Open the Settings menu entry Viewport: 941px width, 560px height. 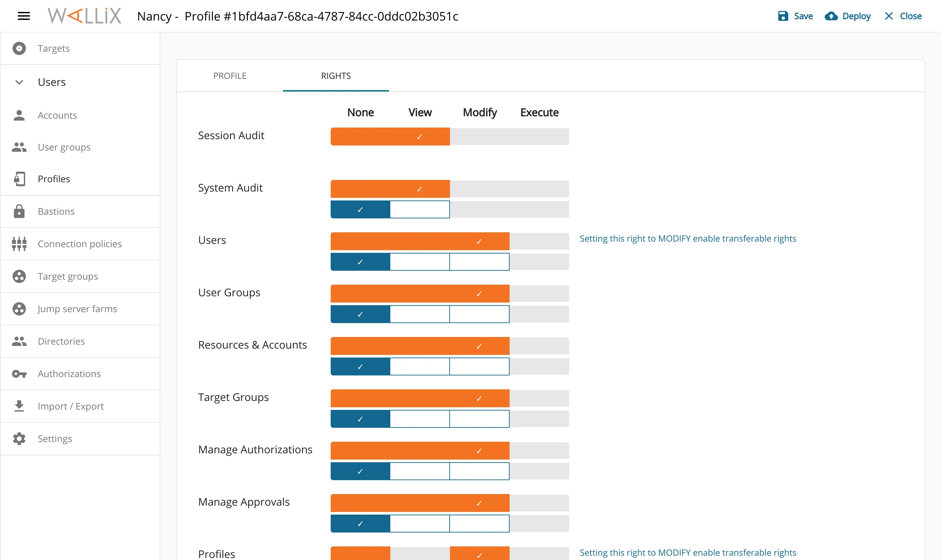pos(80,438)
